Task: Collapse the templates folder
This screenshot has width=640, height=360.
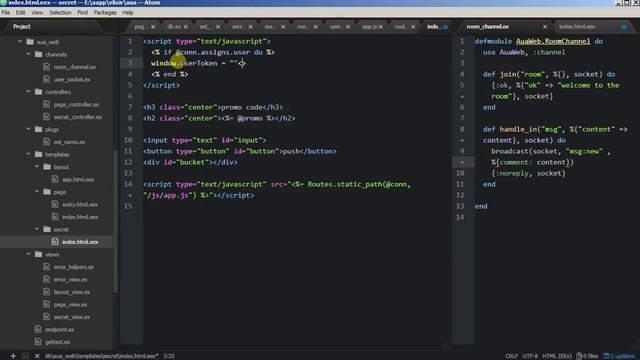Action: pyautogui.click(x=29, y=154)
